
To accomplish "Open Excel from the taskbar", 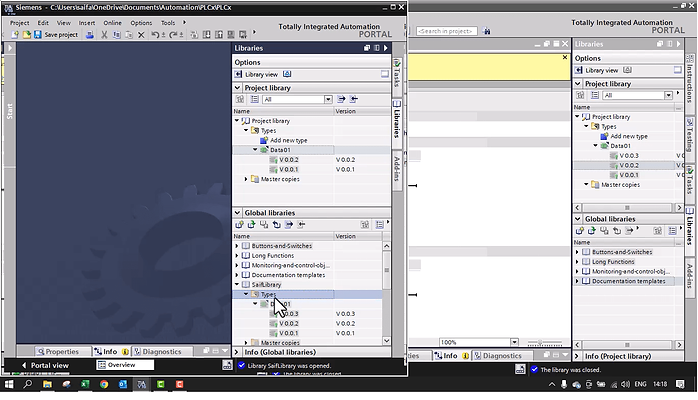I will [x=85, y=384].
